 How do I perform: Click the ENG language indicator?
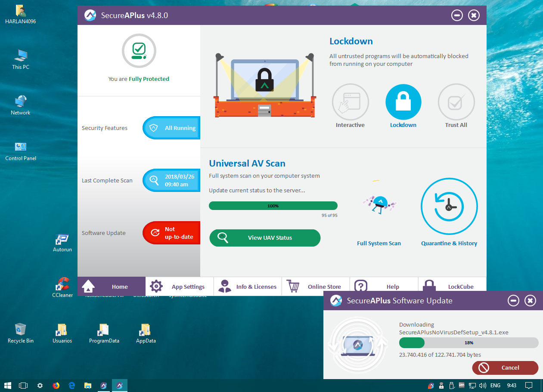495,386
